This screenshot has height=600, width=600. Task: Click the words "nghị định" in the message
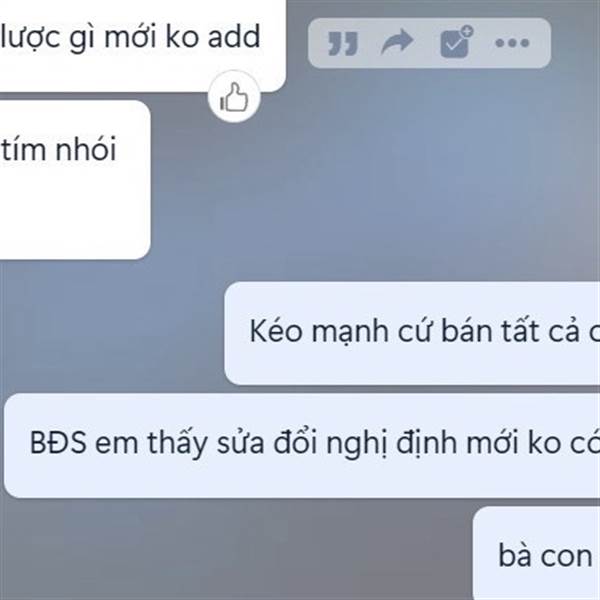coord(390,444)
